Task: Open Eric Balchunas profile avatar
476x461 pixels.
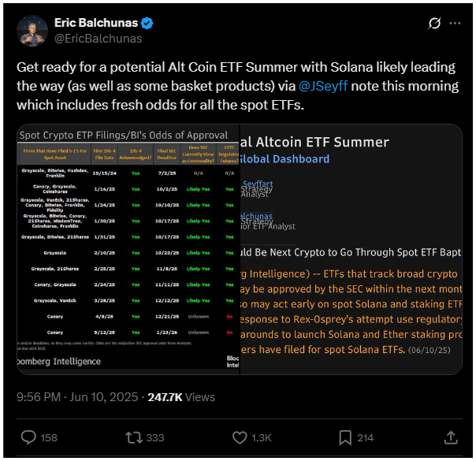Action: click(x=32, y=31)
